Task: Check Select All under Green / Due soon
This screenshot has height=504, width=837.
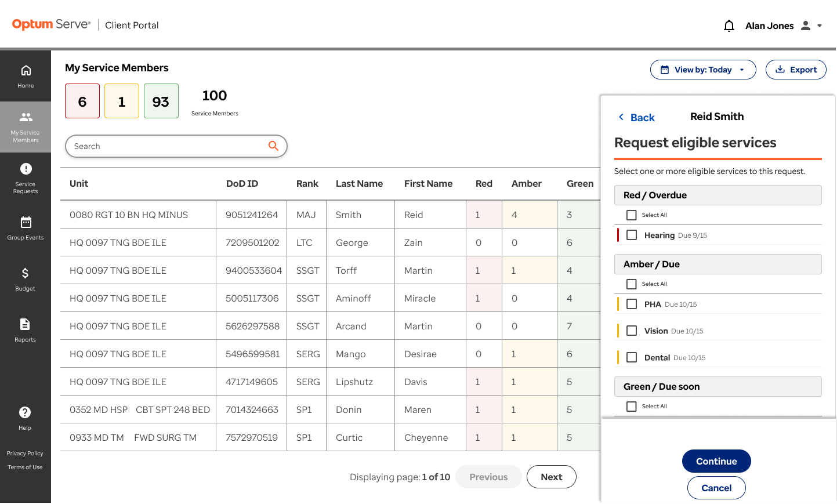Action: coord(632,407)
